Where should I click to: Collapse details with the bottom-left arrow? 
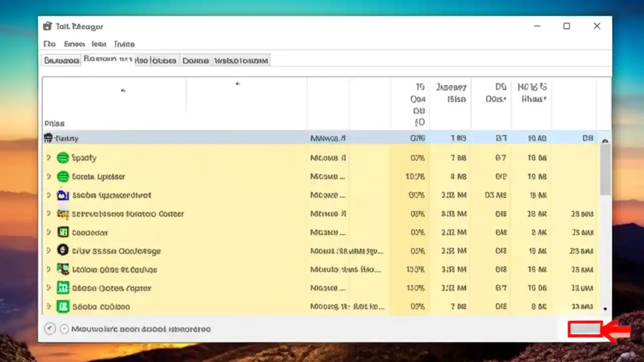click(49, 329)
